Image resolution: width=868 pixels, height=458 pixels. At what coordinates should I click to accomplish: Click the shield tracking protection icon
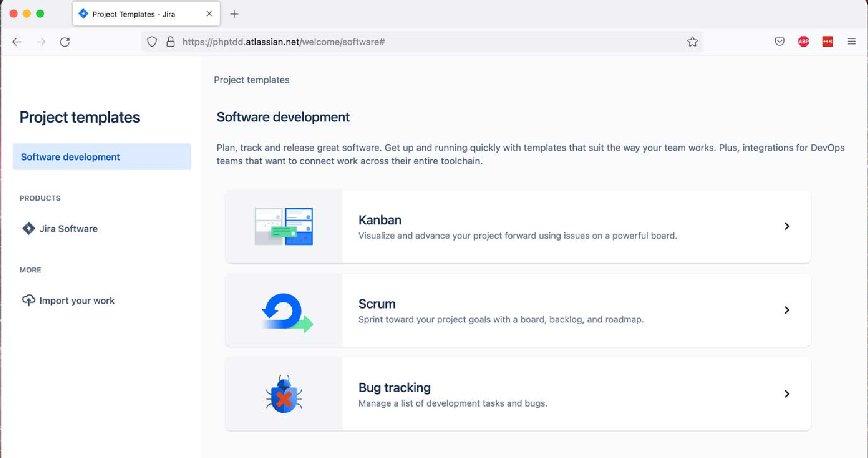click(x=152, y=42)
